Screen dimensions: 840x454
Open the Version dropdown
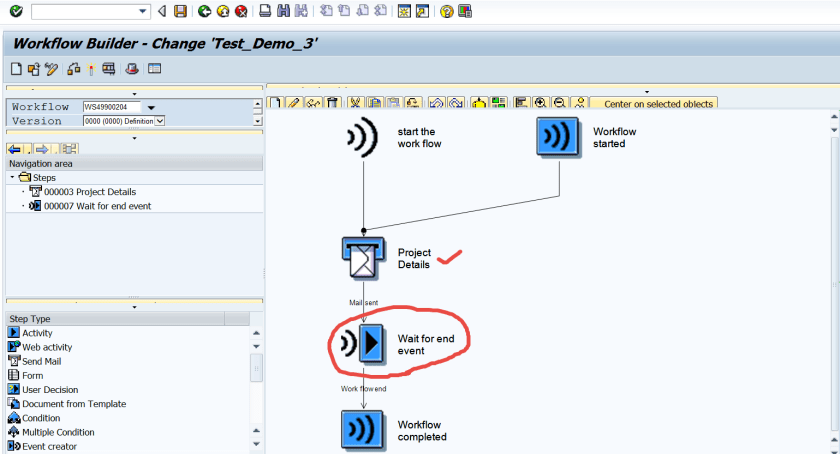tap(158, 121)
